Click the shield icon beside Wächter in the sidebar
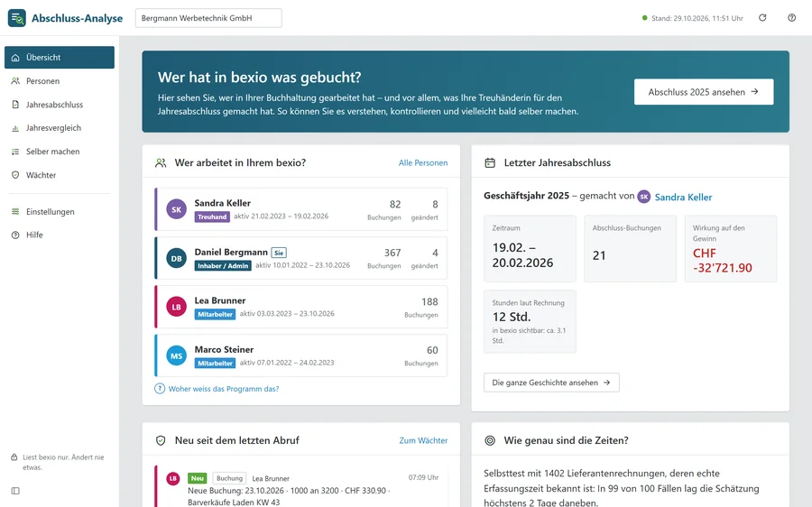Screen dimensions: 812x507 coord(15,175)
